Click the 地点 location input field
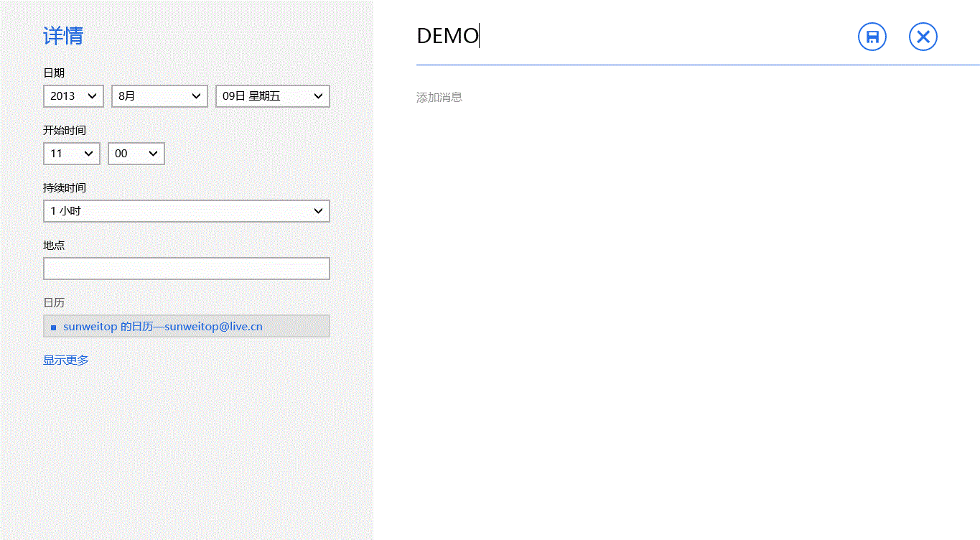 [x=187, y=269]
